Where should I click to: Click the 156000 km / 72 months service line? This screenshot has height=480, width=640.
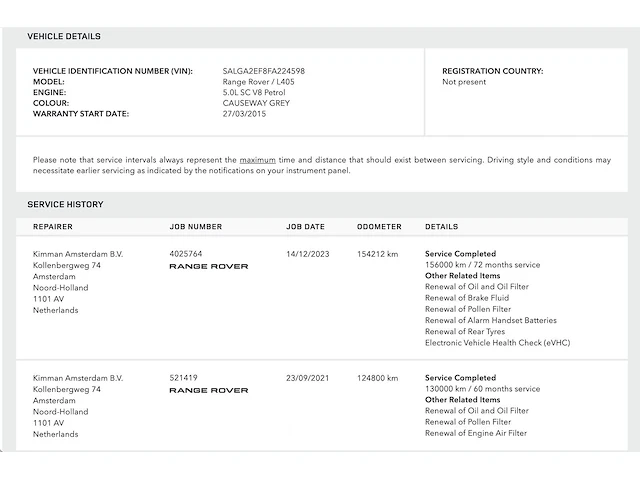[x=482, y=265]
